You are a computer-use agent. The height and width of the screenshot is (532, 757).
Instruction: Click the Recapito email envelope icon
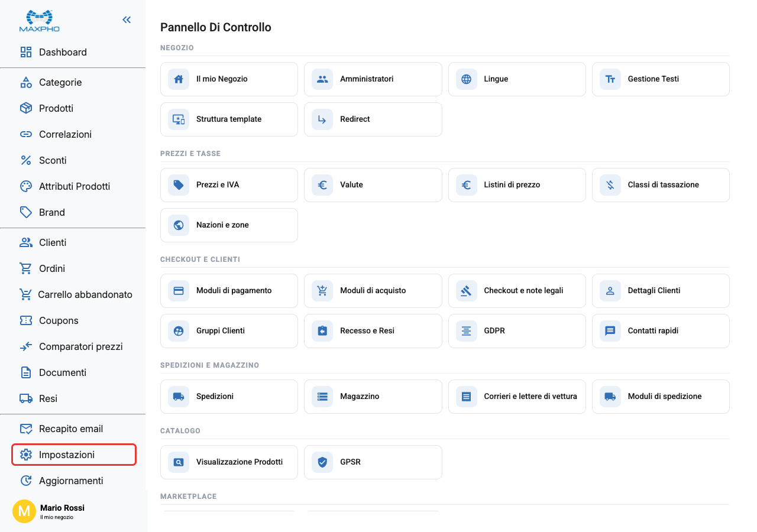coord(26,429)
